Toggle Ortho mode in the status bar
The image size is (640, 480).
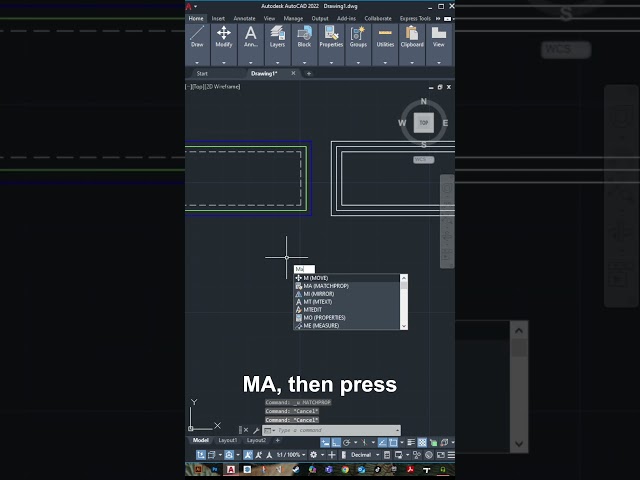pyautogui.click(x=336, y=442)
